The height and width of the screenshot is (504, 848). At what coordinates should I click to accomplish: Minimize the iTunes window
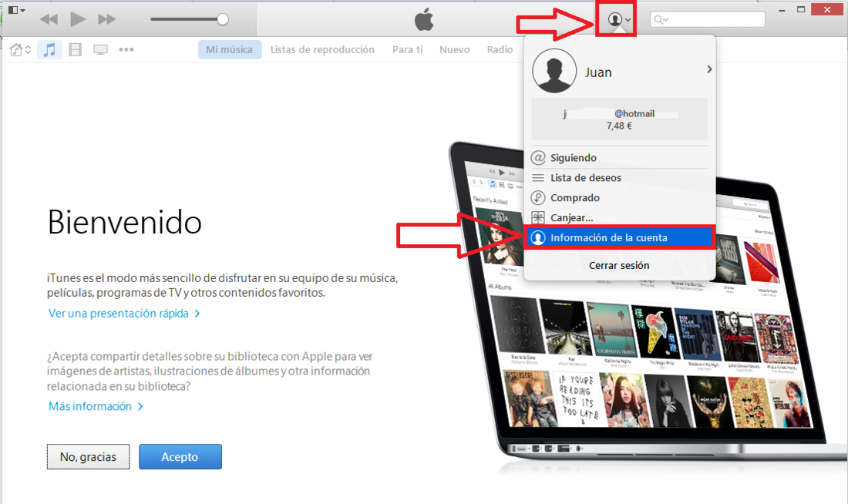(782, 10)
